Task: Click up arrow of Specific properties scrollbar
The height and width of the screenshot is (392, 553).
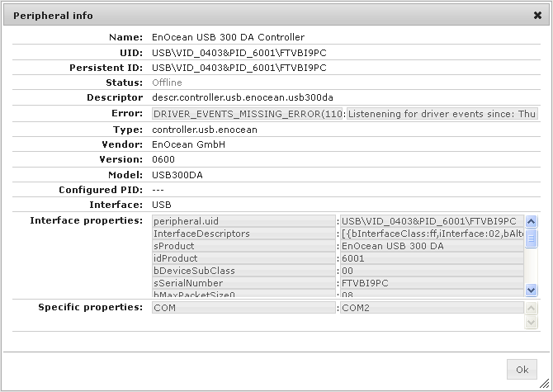Action: [532, 307]
